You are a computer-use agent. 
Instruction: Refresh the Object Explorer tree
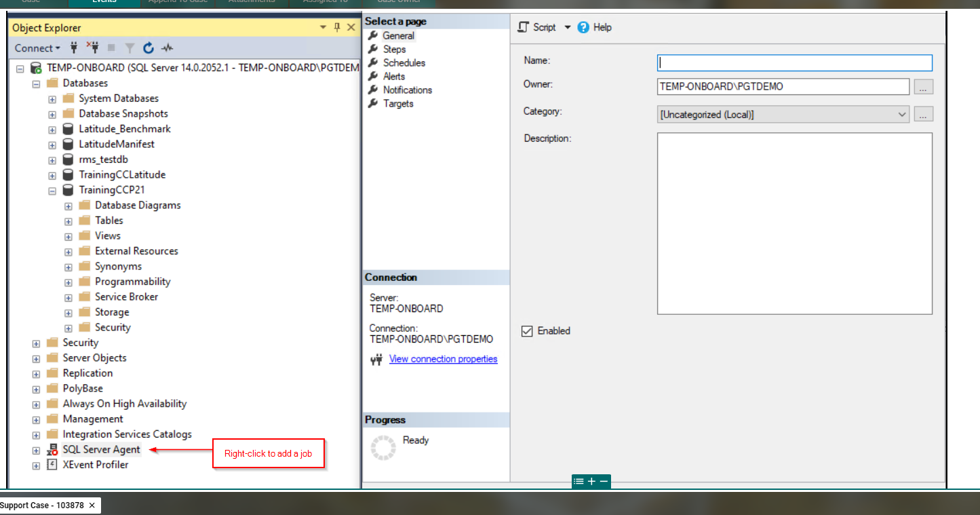149,48
